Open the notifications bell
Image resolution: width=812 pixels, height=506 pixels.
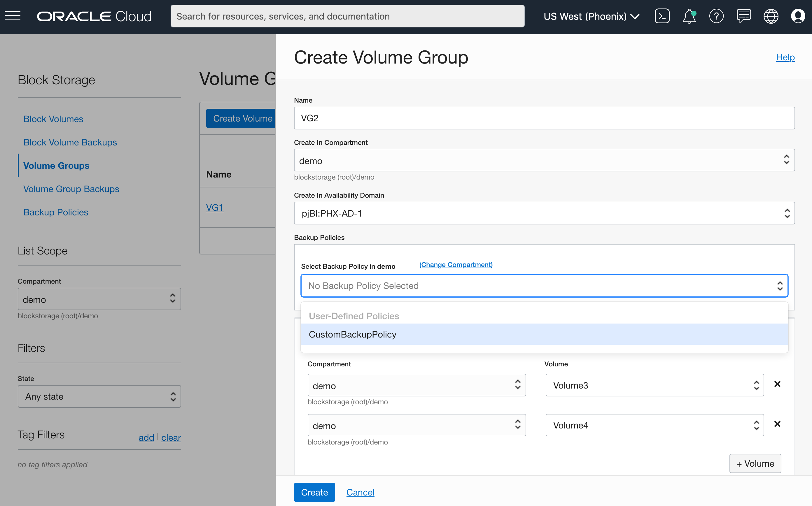click(x=689, y=16)
